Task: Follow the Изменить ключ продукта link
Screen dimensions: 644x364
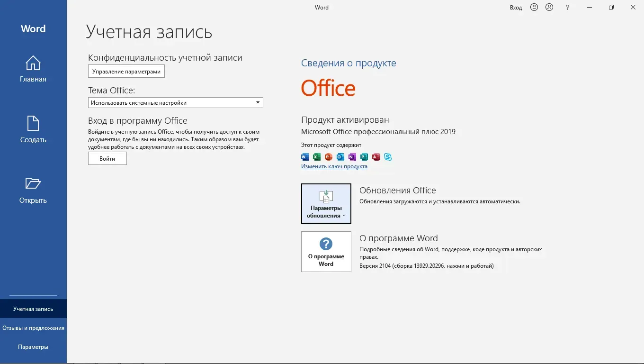Action: [x=334, y=166]
